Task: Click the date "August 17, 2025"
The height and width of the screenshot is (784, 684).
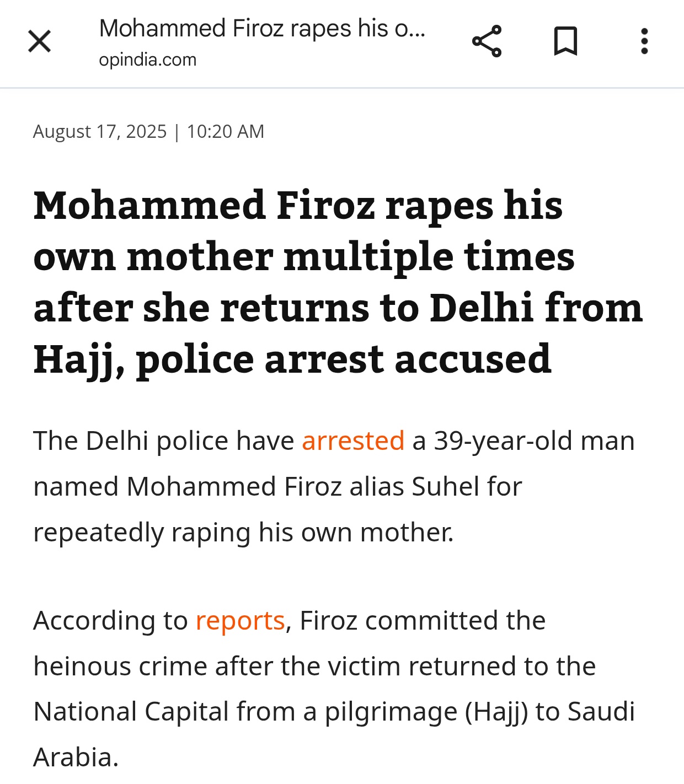Action: pos(100,132)
